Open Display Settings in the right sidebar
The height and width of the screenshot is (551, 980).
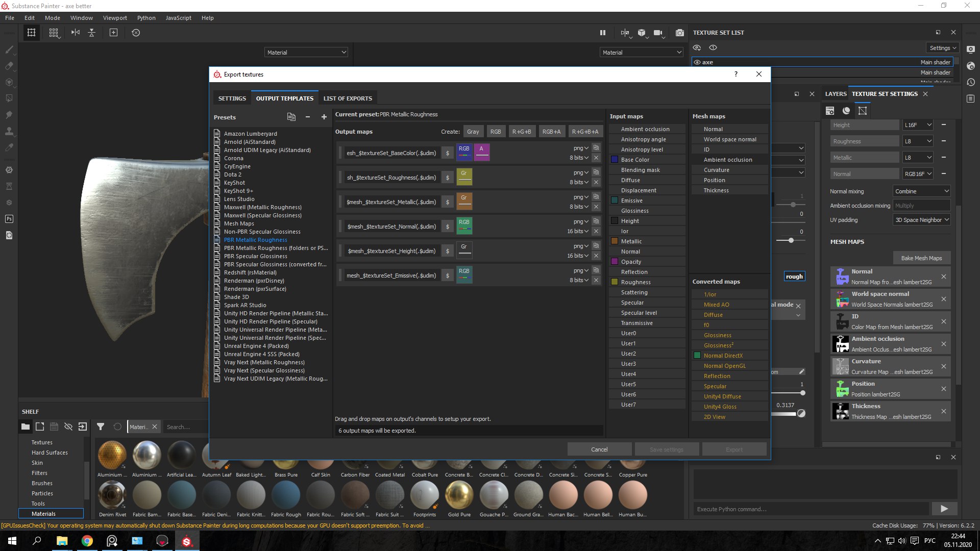[x=971, y=49]
